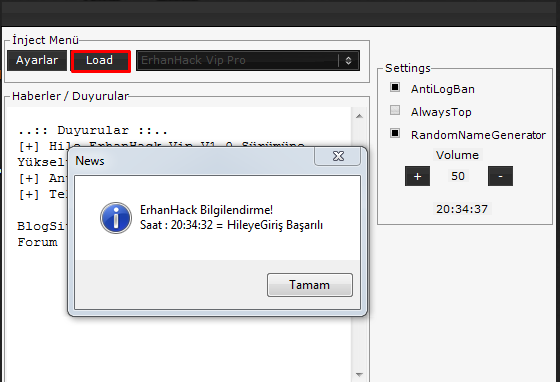Click the blue information icon
The image size is (560, 382).
coord(116,218)
